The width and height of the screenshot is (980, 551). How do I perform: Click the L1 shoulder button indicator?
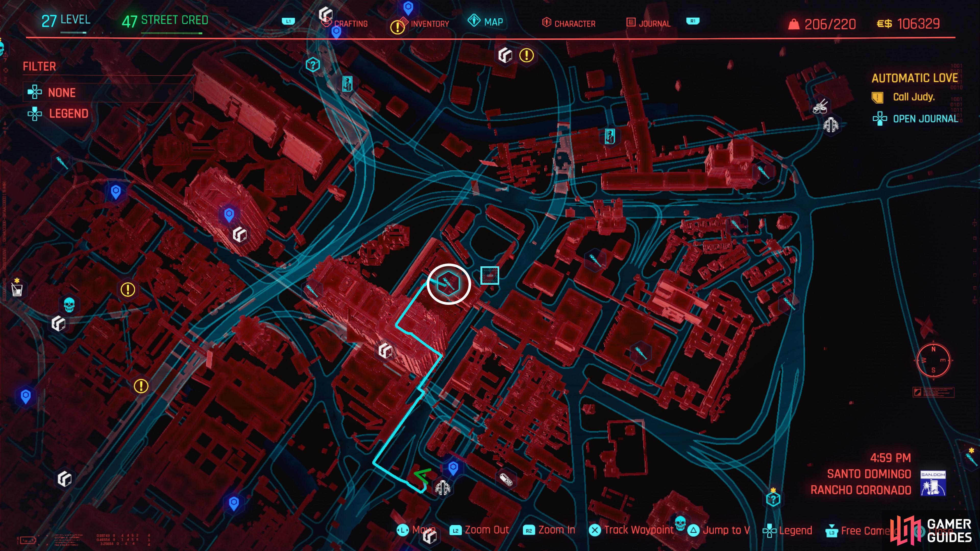tap(288, 21)
